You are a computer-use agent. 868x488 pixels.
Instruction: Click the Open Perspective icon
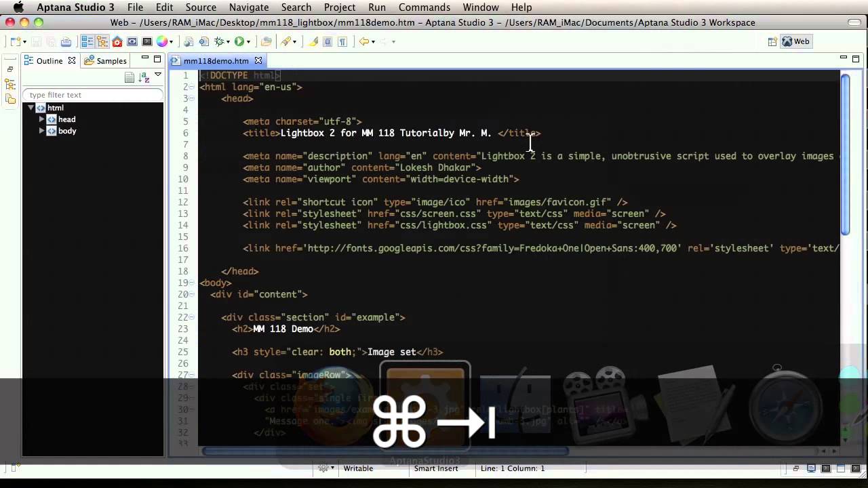click(x=772, y=41)
